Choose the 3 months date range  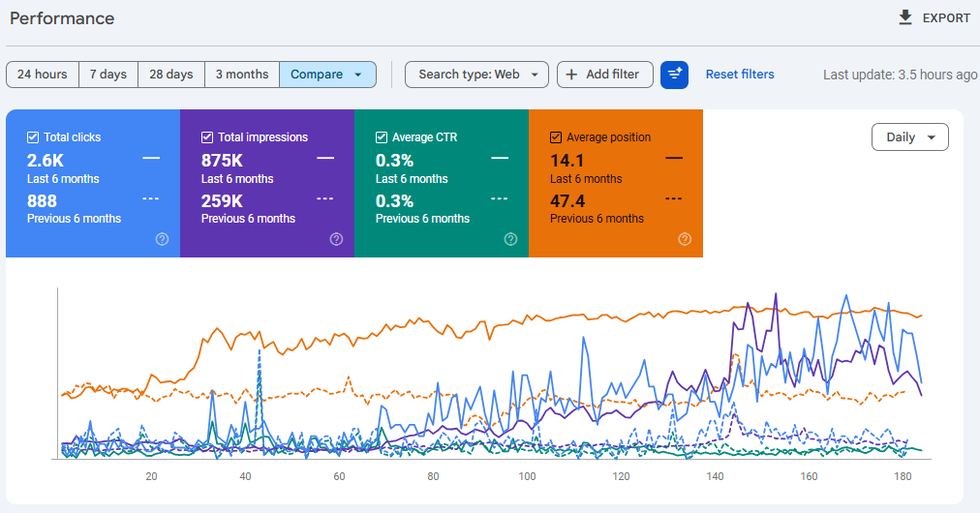pyautogui.click(x=242, y=75)
